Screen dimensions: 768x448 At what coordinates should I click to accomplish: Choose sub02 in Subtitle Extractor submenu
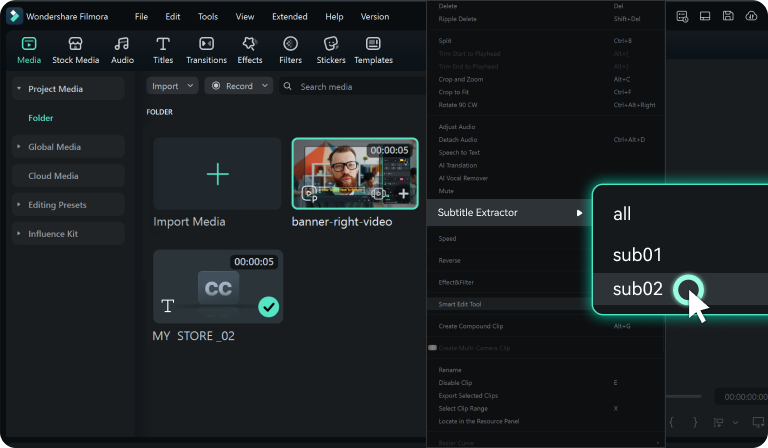[x=680, y=289]
